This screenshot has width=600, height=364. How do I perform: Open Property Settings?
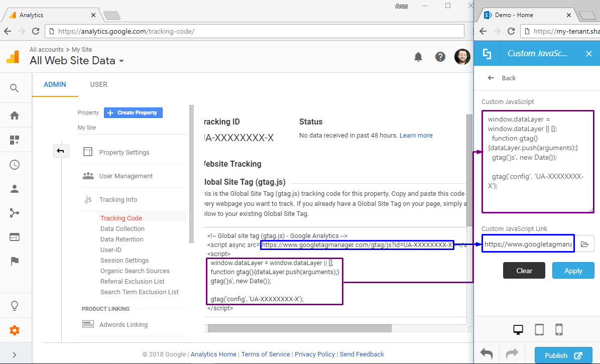click(x=124, y=152)
